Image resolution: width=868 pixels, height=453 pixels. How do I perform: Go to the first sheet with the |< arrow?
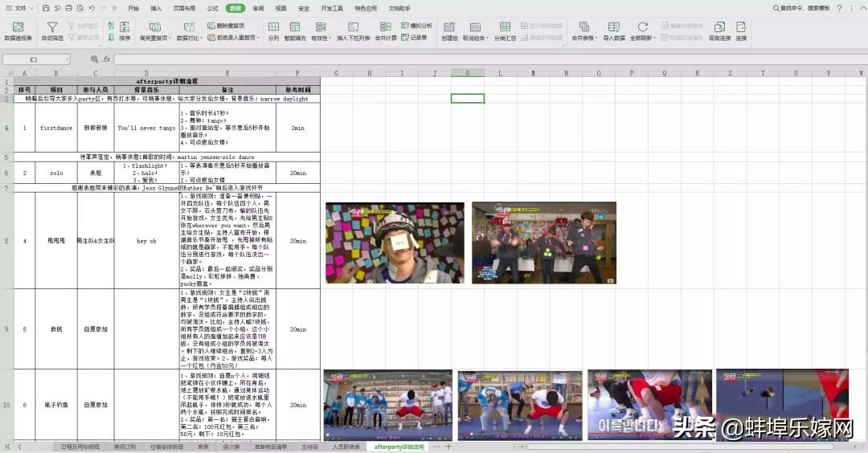[x=8, y=447]
